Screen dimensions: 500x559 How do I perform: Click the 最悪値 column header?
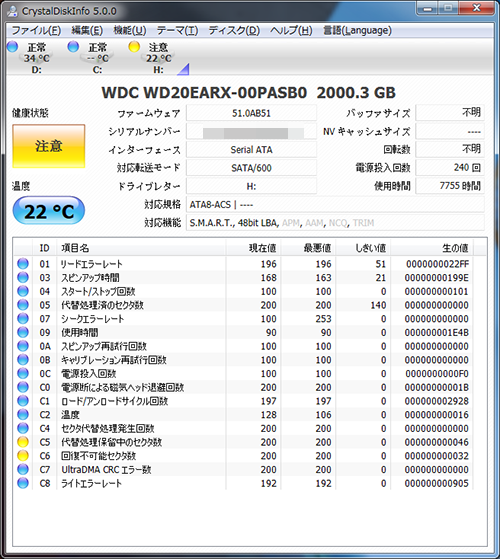[x=308, y=248]
